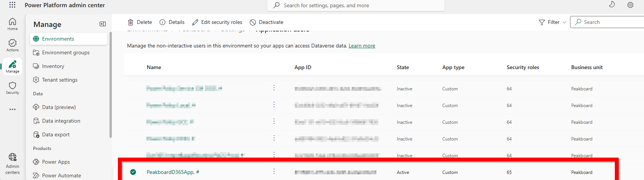The height and width of the screenshot is (180, 644).
Task: Collapse the Manage navigation panel
Action: (102, 24)
